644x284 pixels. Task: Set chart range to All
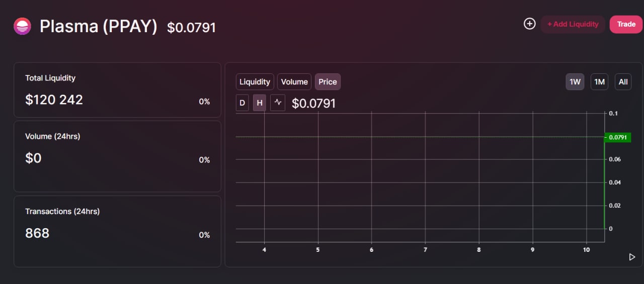[x=623, y=82]
